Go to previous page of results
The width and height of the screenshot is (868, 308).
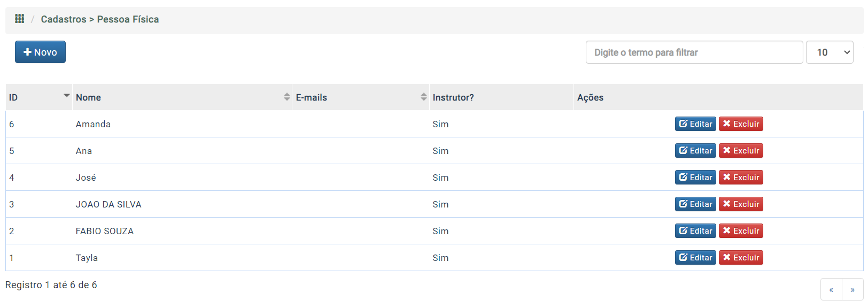[x=831, y=290]
